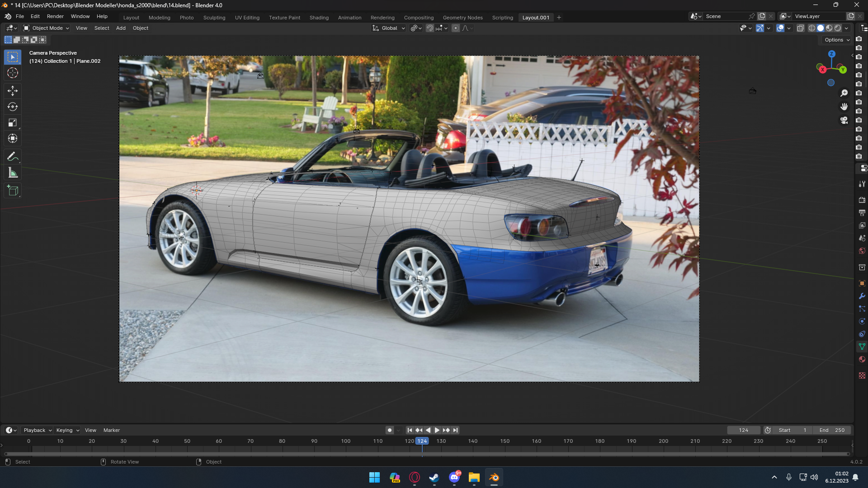Select the Move tool

[x=13, y=91]
